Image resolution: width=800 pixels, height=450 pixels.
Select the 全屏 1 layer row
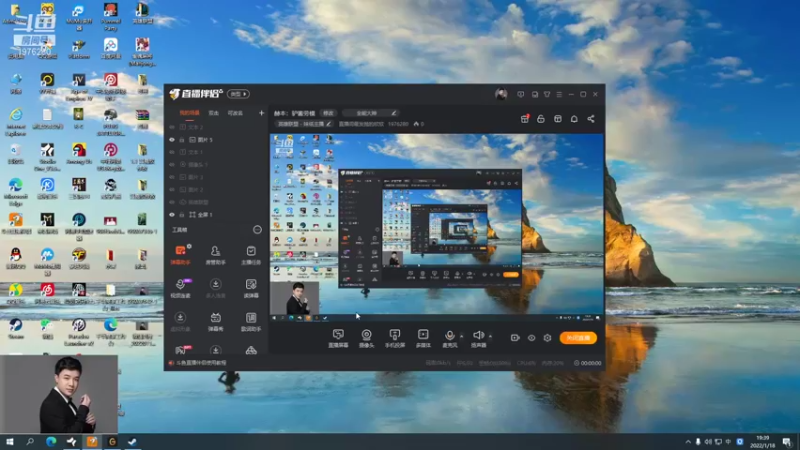pos(215,215)
